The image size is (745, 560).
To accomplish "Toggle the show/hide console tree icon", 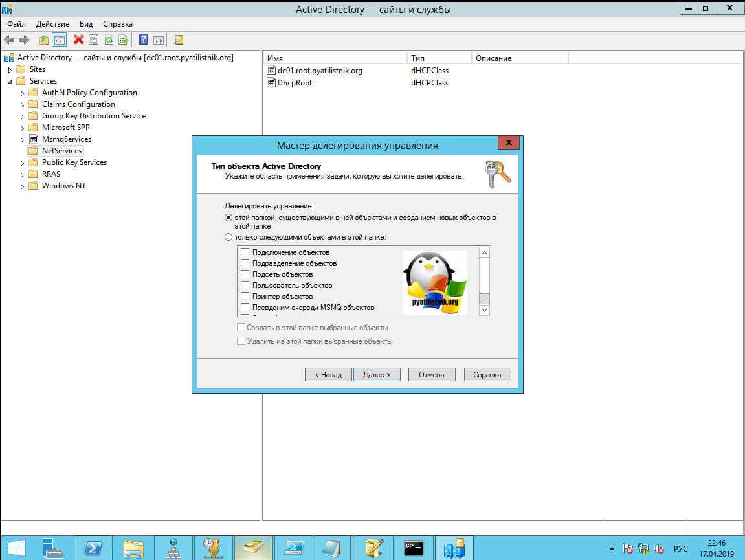I will [x=60, y=40].
